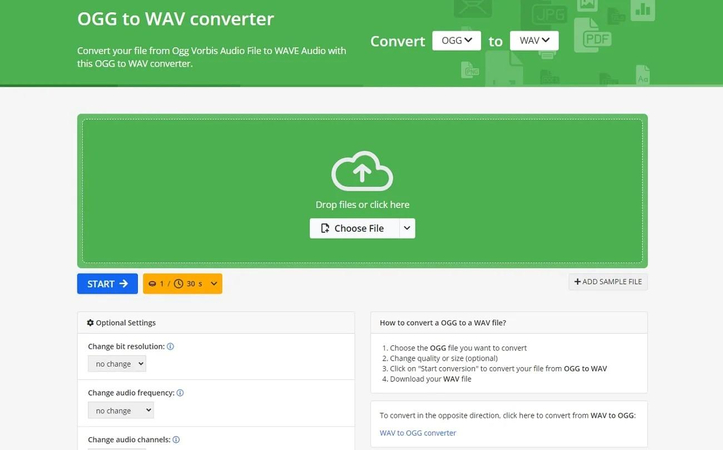Click the Optional Settings gear icon
Image resolution: width=723 pixels, height=450 pixels.
click(90, 323)
